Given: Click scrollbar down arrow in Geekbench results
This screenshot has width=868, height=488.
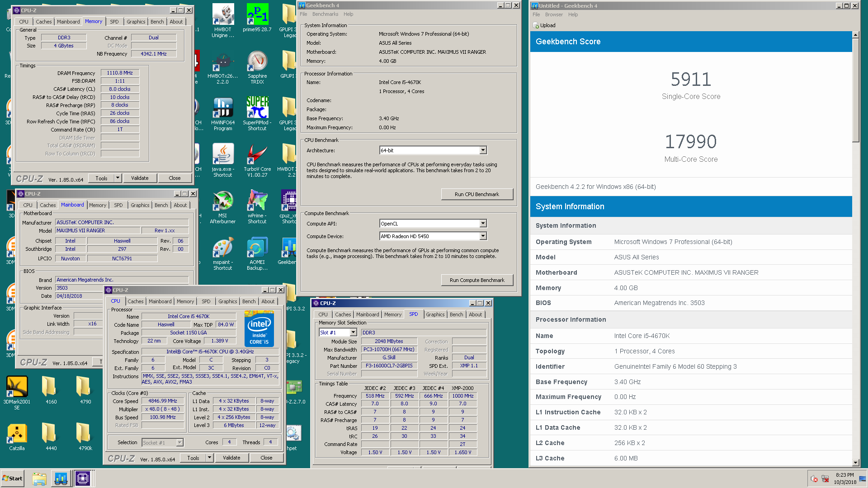Looking at the screenshot, I should (x=855, y=463).
